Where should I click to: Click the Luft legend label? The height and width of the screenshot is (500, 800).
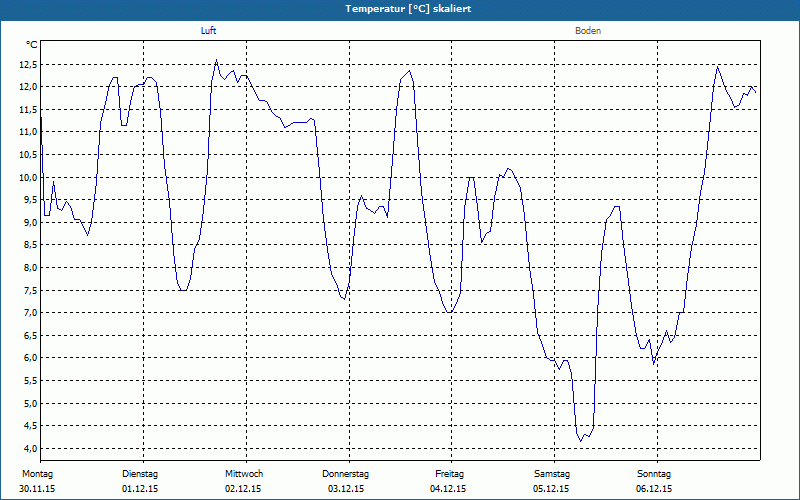point(208,31)
